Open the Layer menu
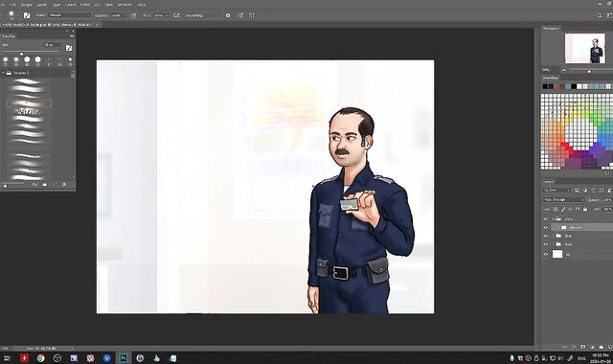The height and width of the screenshot is (364, 613). (x=42, y=5)
